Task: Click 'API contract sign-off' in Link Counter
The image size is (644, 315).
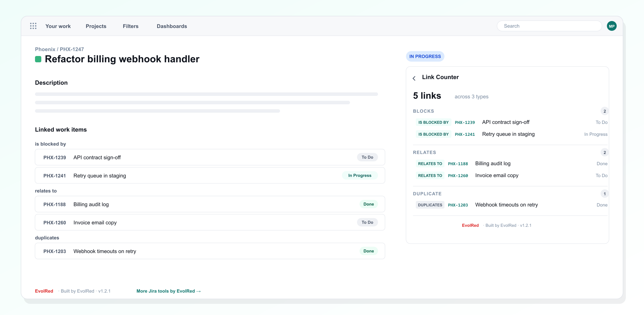Action: click(506, 122)
